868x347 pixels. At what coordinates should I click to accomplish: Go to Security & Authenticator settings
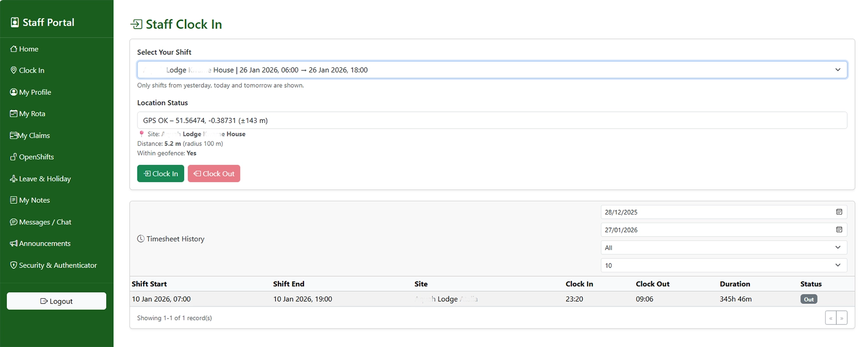(57, 266)
